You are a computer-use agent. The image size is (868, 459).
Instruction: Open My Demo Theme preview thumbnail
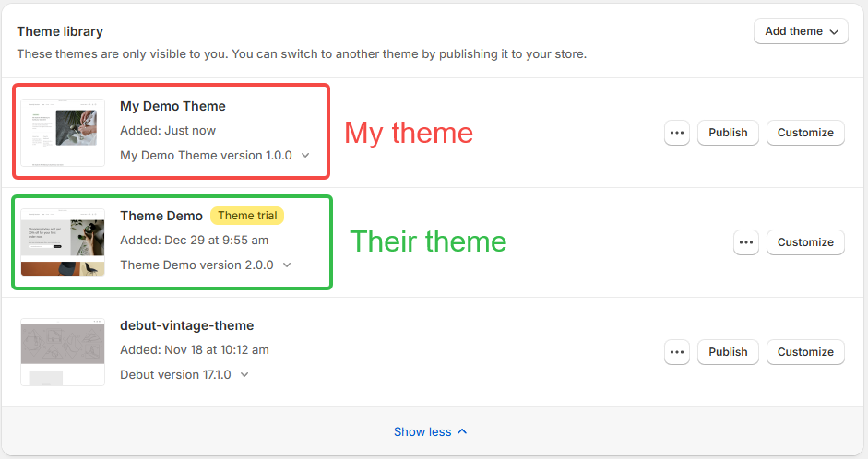point(63,133)
